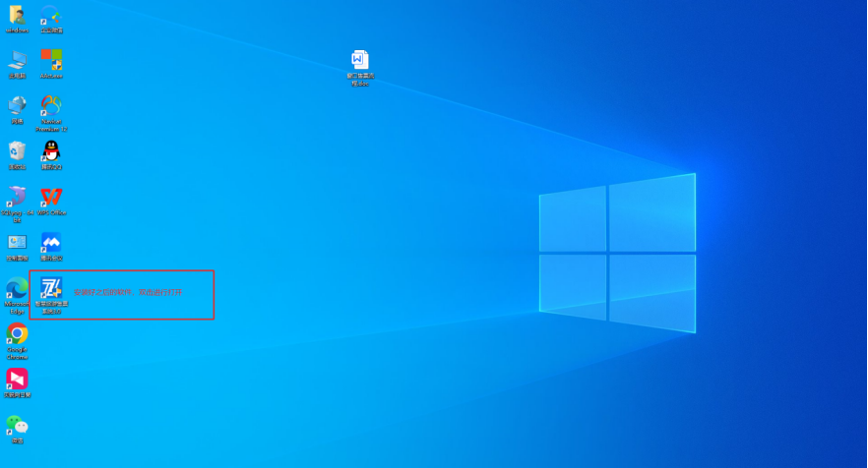The width and height of the screenshot is (868, 468).
Task: Select the pink video app shortcut
Action: pos(17,379)
